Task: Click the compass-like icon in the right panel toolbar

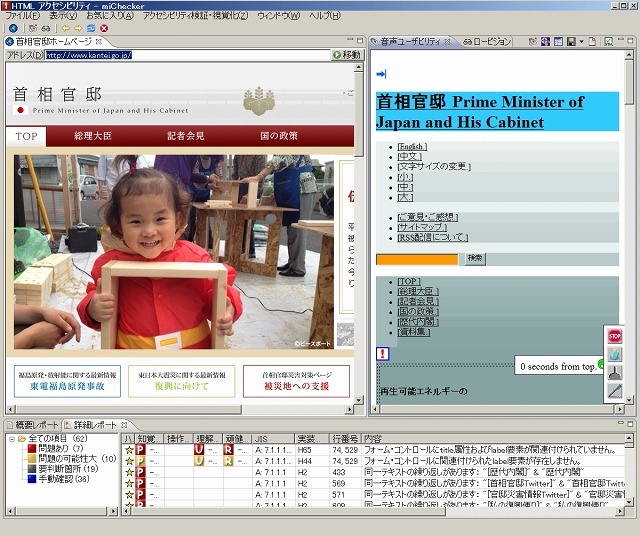Action: [545, 41]
